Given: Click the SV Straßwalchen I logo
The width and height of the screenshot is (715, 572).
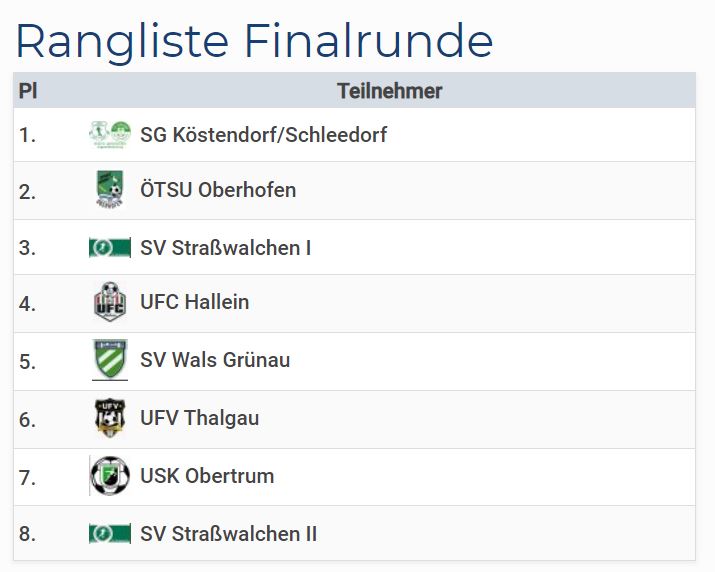Looking at the screenshot, I should 110,247.
